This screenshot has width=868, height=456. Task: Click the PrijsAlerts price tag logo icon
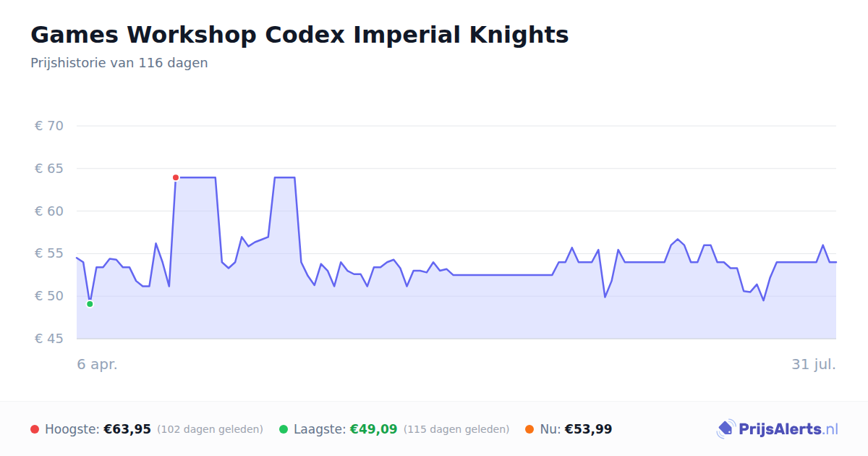(x=726, y=429)
